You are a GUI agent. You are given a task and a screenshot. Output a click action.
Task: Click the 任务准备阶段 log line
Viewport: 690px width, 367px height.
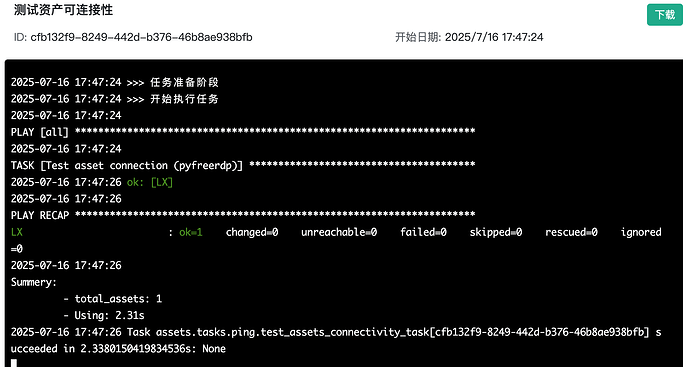[x=115, y=82]
